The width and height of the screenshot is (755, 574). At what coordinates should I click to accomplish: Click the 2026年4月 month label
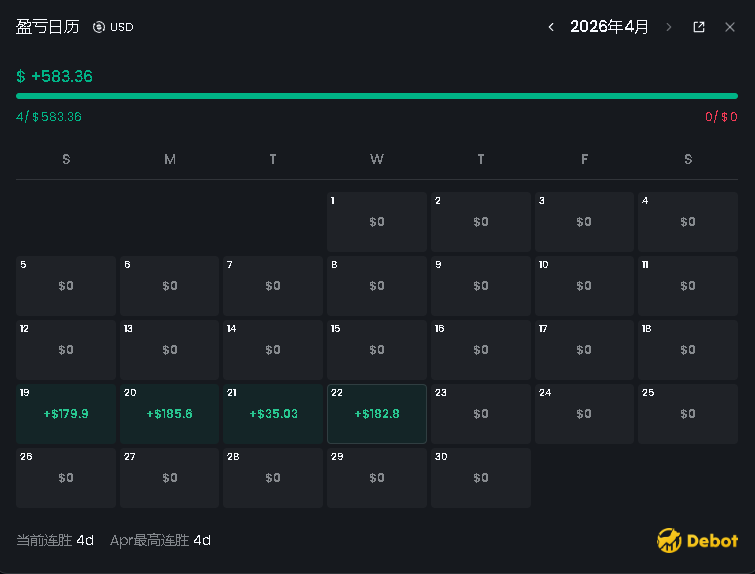click(609, 26)
